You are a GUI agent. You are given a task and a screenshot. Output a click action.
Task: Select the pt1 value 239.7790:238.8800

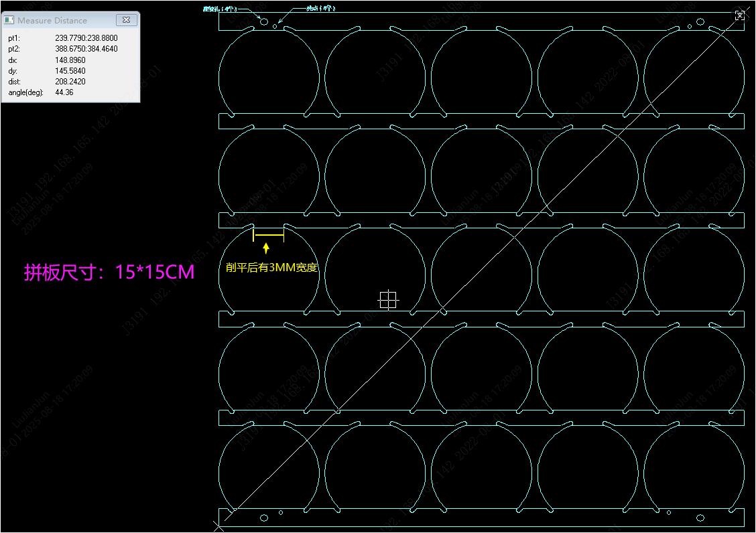click(86, 38)
